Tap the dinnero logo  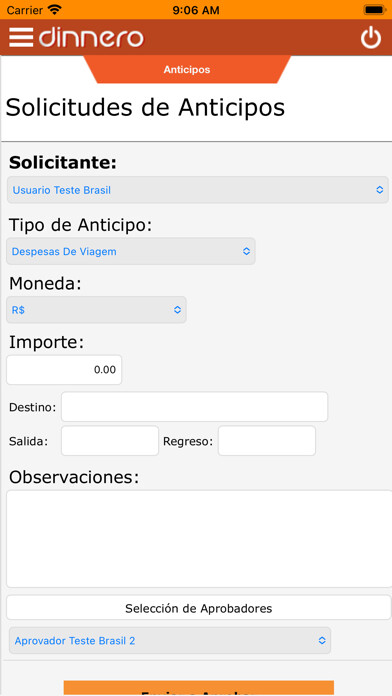point(91,38)
